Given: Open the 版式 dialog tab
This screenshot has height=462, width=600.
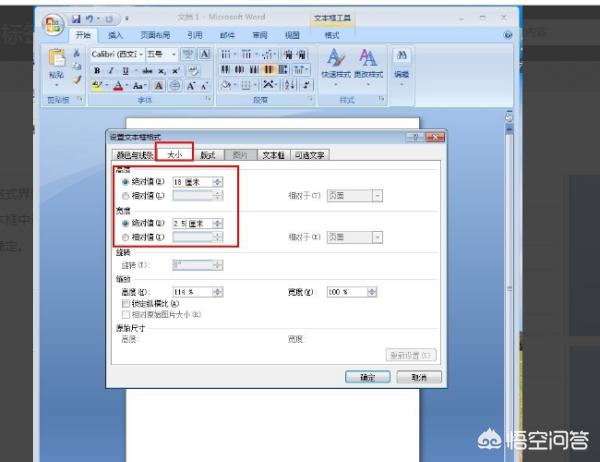Looking at the screenshot, I should (x=208, y=155).
